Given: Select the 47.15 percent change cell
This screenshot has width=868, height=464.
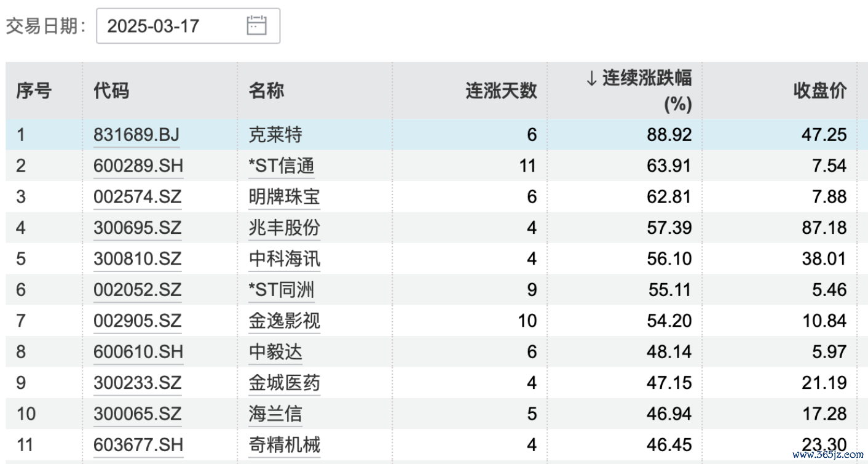Looking at the screenshot, I should click(x=670, y=383).
